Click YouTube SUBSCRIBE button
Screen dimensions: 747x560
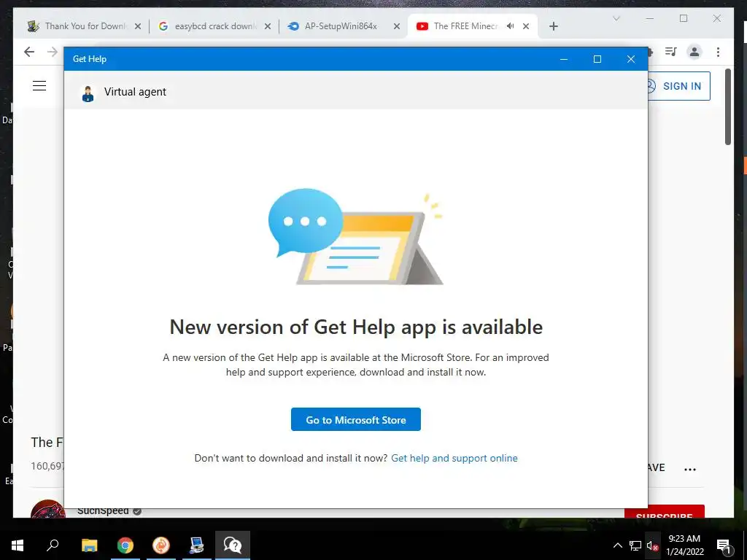tap(664, 513)
